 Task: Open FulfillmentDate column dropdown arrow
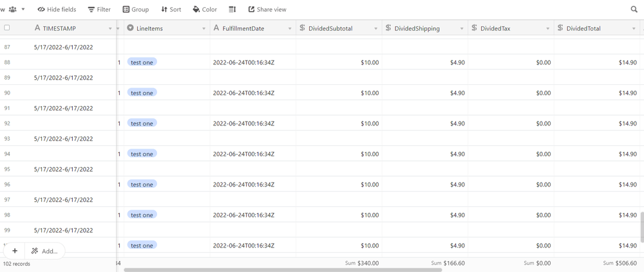click(290, 28)
